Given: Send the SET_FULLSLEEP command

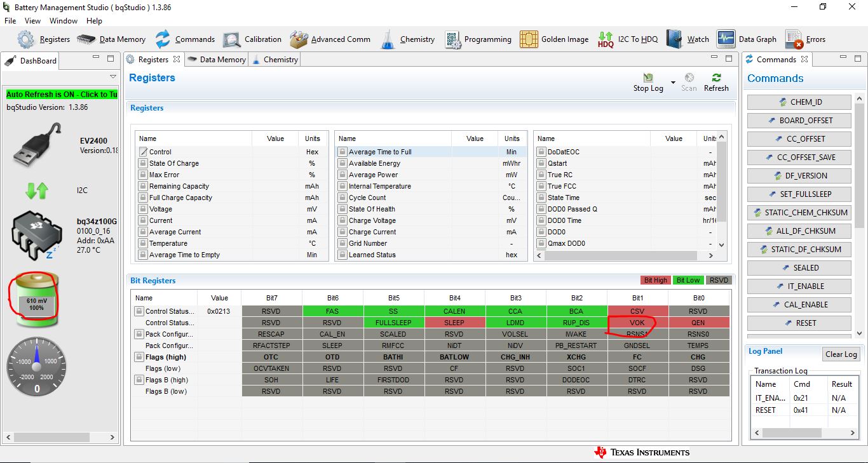Looking at the screenshot, I should tap(799, 194).
